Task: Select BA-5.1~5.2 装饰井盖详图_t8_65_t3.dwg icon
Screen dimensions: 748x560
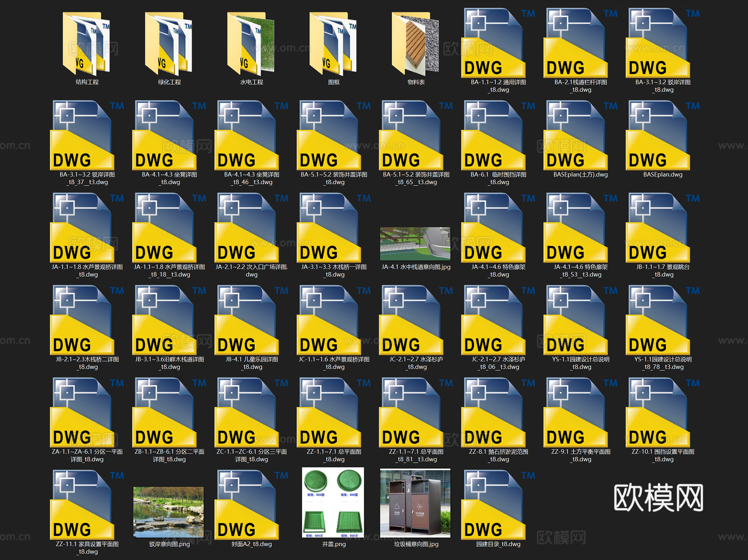Action: point(416,135)
